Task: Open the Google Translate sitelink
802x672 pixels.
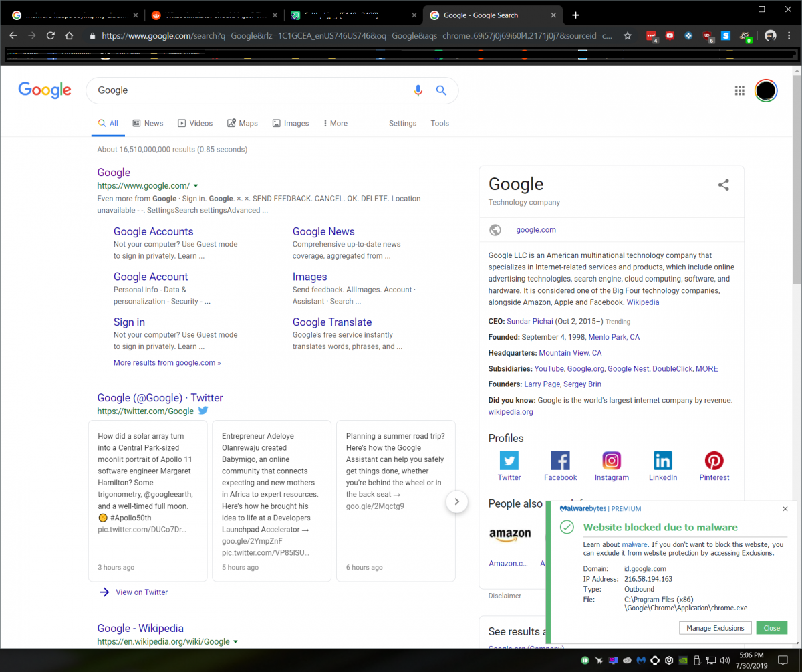Action: [x=332, y=322]
